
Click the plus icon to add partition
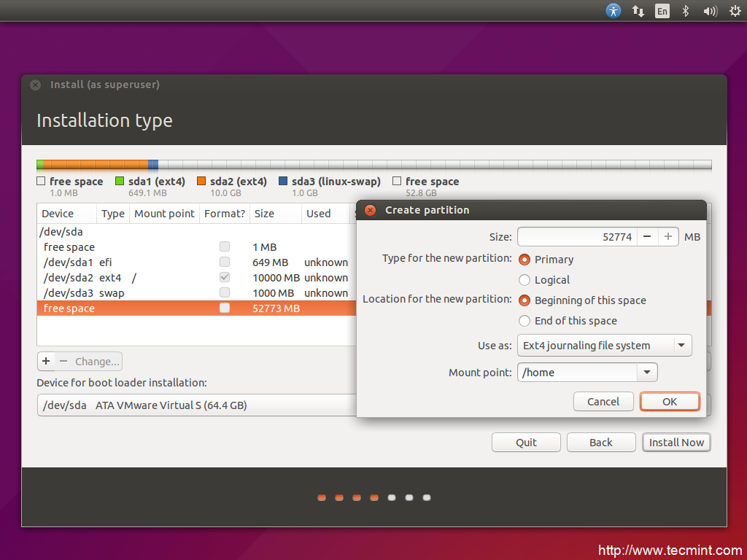pyautogui.click(x=46, y=361)
